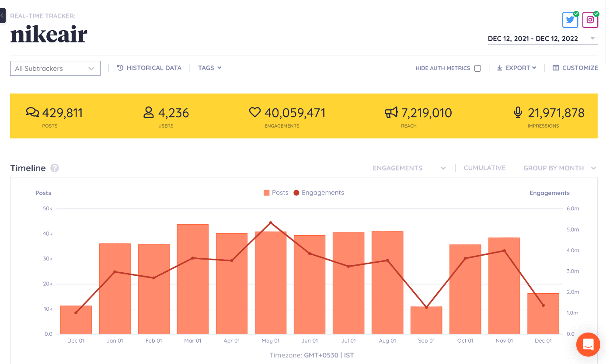Click the reach megaphone icon
606x364 pixels.
point(391,113)
